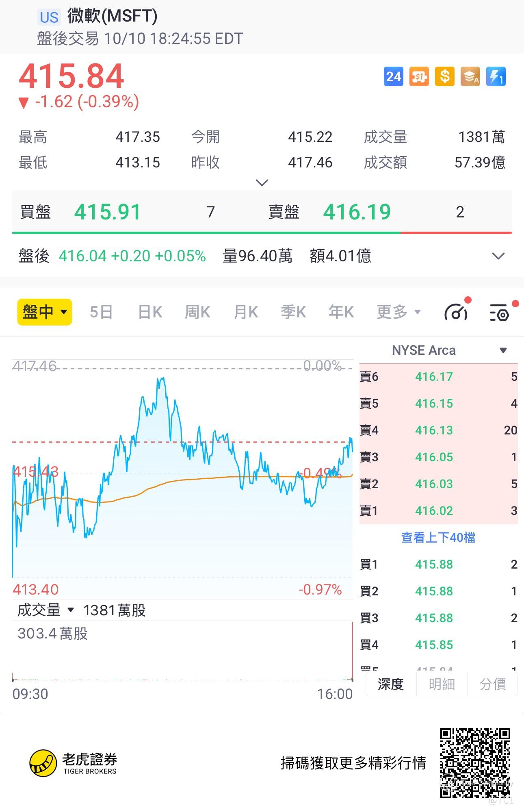Tap the US market tag

(x=49, y=17)
